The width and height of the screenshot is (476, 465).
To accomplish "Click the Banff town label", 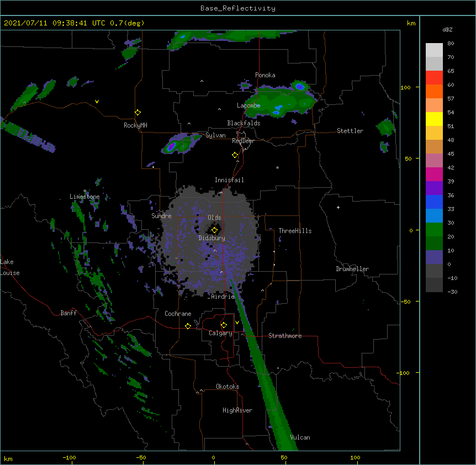I will pos(68,313).
